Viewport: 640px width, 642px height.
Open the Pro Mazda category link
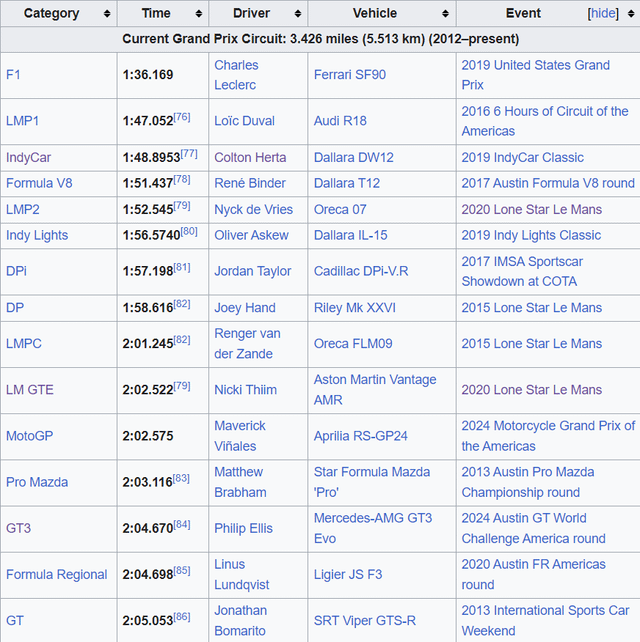[x=37, y=482]
